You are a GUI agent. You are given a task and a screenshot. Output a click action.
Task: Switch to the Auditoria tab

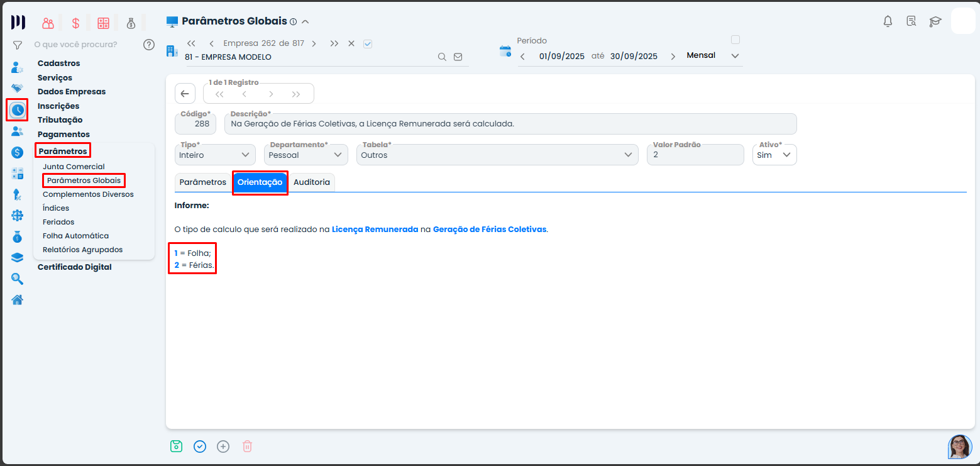tap(312, 182)
